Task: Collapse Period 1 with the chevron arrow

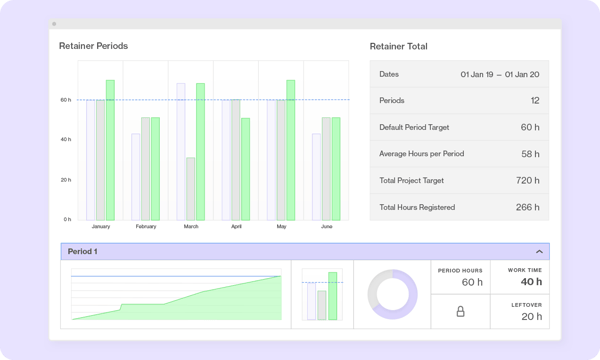Action: (539, 251)
